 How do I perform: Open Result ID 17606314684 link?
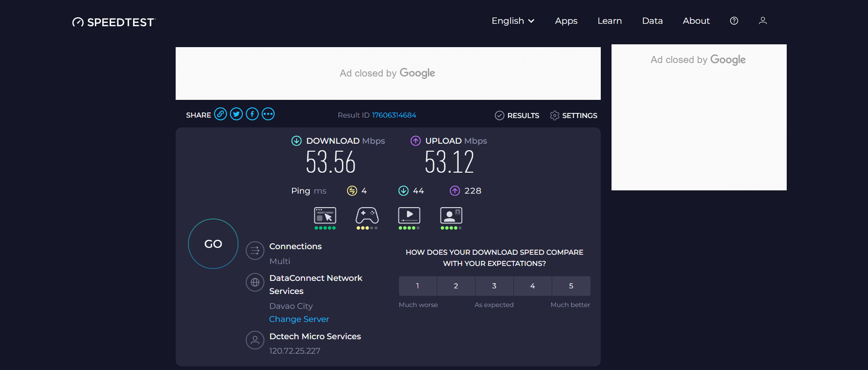click(x=394, y=115)
